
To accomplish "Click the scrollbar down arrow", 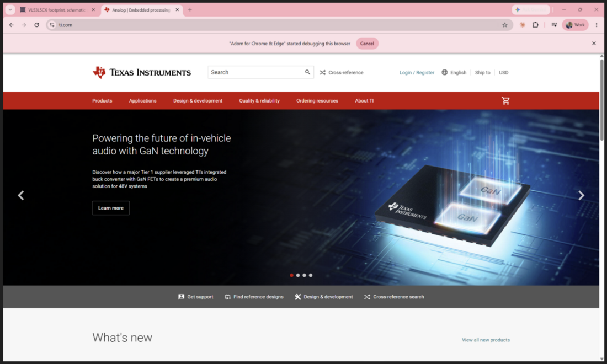I will click(601, 358).
